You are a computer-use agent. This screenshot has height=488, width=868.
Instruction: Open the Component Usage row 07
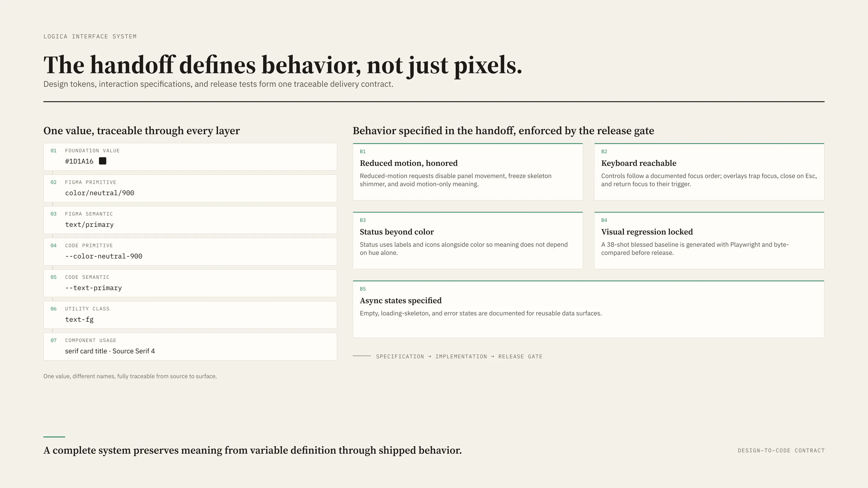(190, 347)
